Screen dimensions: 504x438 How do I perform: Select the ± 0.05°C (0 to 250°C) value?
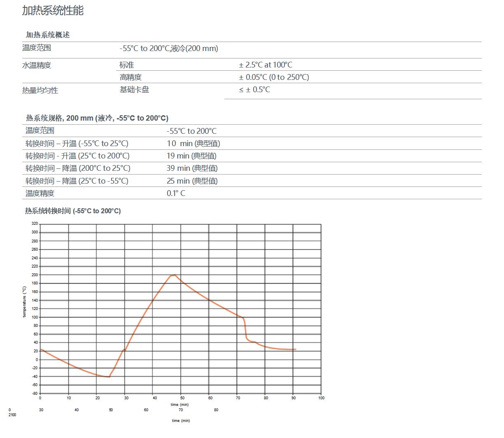tap(274, 77)
